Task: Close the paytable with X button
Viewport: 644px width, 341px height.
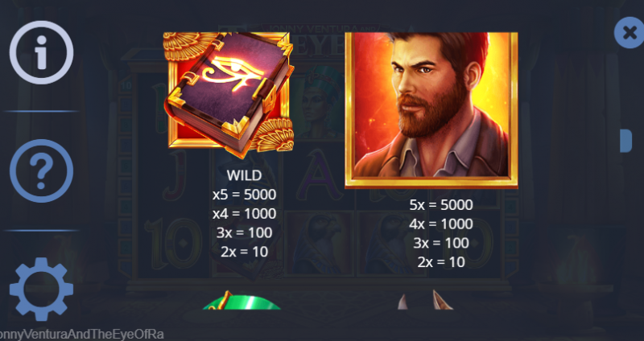Action: point(630,33)
